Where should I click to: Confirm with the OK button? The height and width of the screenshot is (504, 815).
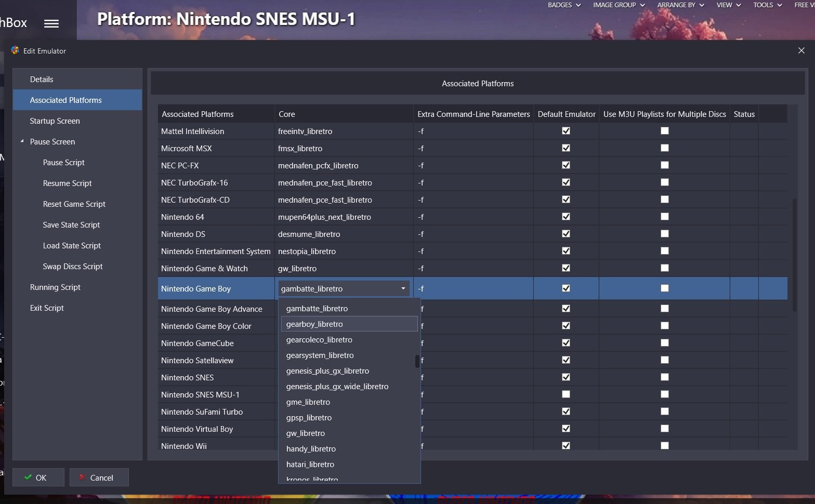[38, 478]
